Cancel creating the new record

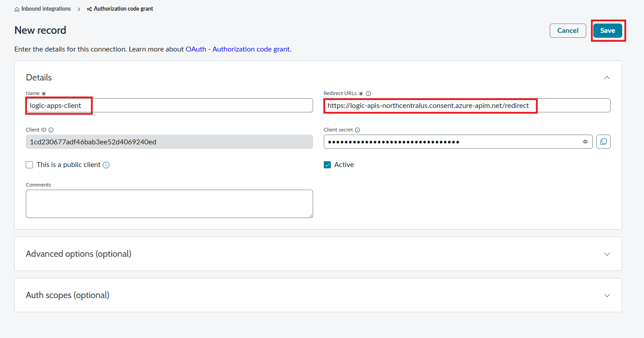(568, 30)
